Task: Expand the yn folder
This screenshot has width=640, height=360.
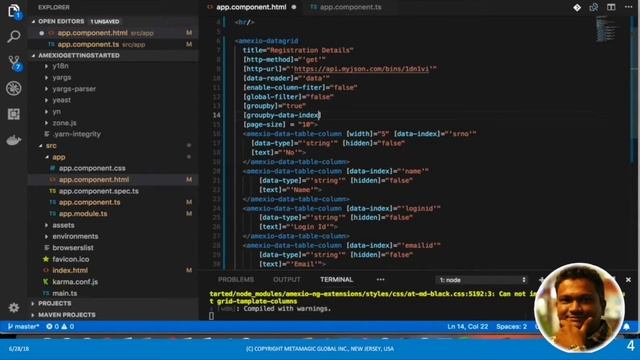Action: tap(56, 111)
